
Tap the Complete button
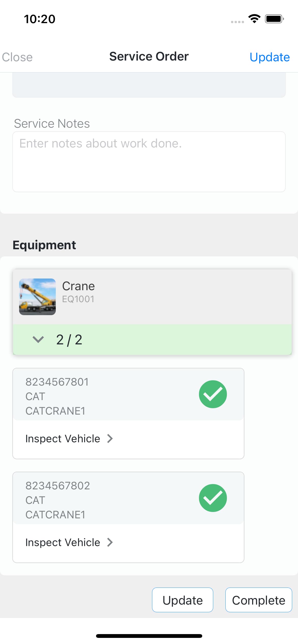coord(258,600)
